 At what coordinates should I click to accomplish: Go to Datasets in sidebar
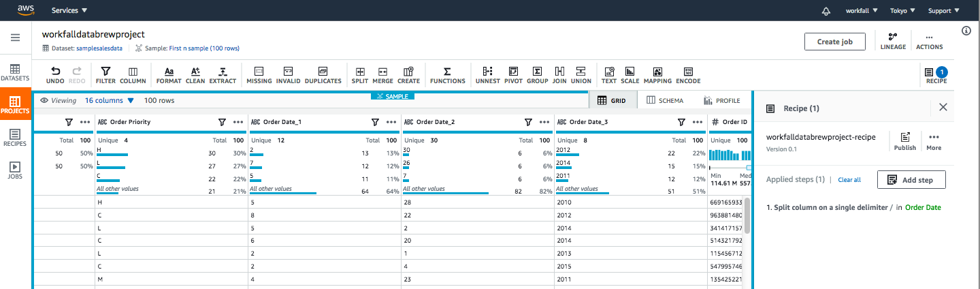(15, 73)
